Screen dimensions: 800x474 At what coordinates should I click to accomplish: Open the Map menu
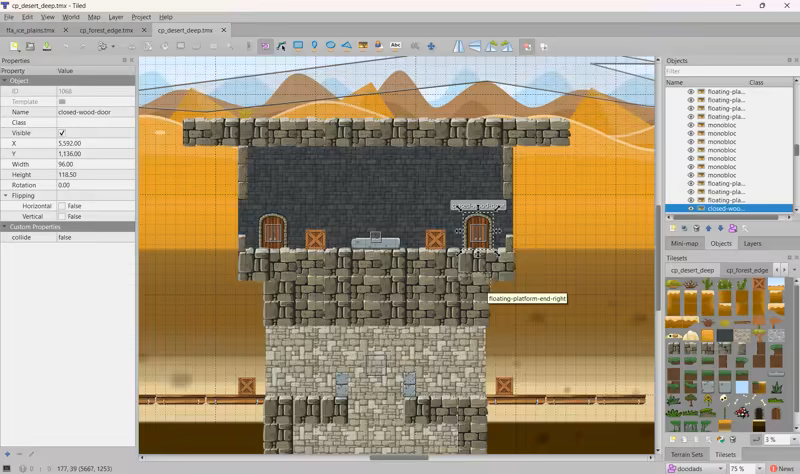(x=94, y=17)
